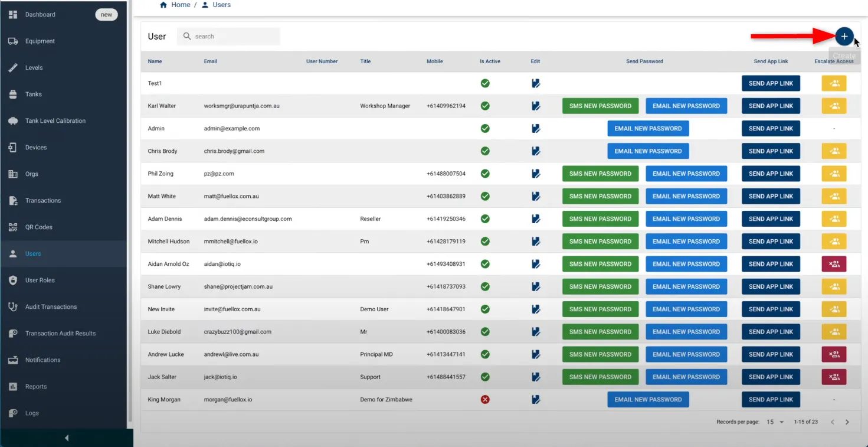The height and width of the screenshot is (447, 868).
Task: Open Audit Transactions in sidebar
Action: coord(63,307)
